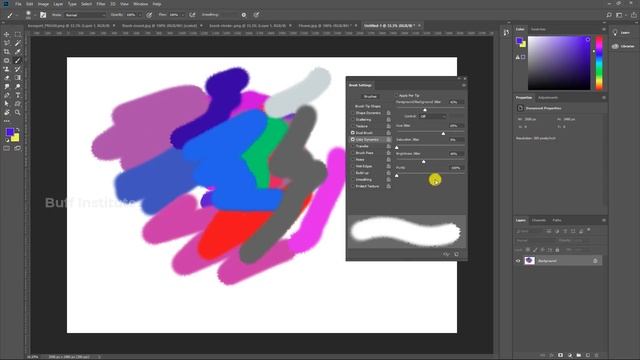Select Brush Tip Shape settings
640x360 pixels.
tap(367, 106)
